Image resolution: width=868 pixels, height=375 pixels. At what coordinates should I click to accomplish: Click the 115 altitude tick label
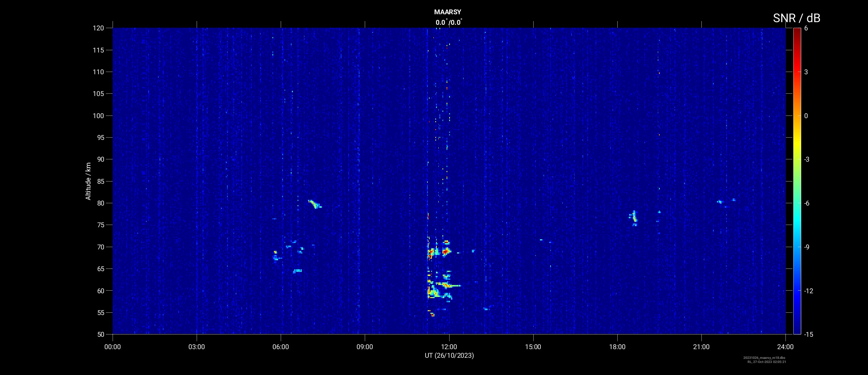click(98, 50)
